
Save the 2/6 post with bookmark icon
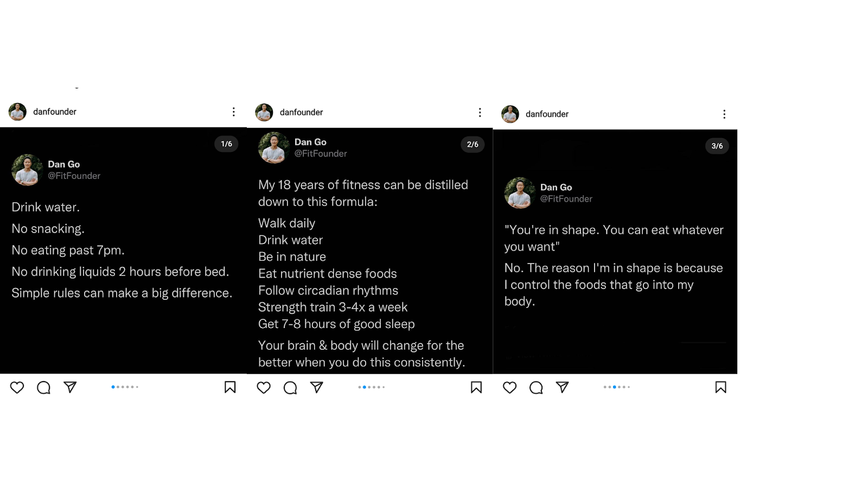pyautogui.click(x=476, y=387)
